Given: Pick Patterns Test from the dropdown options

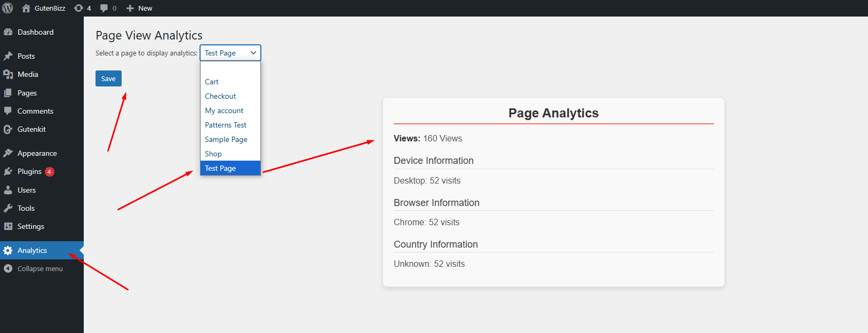Looking at the screenshot, I should tap(226, 125).
